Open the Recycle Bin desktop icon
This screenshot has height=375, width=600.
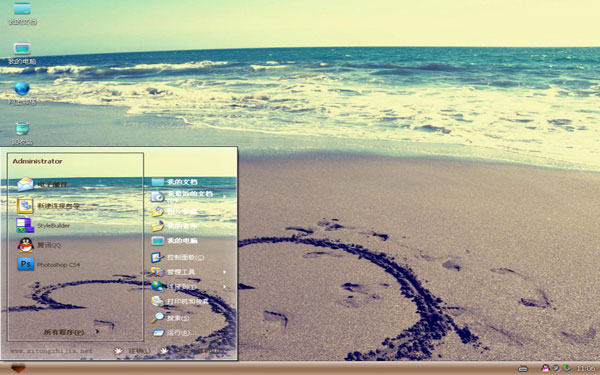pyautogui.click(x=22, y=133)
